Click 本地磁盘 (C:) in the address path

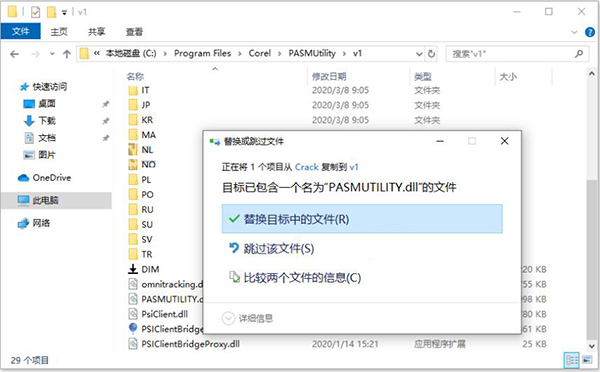coord(131,53)
